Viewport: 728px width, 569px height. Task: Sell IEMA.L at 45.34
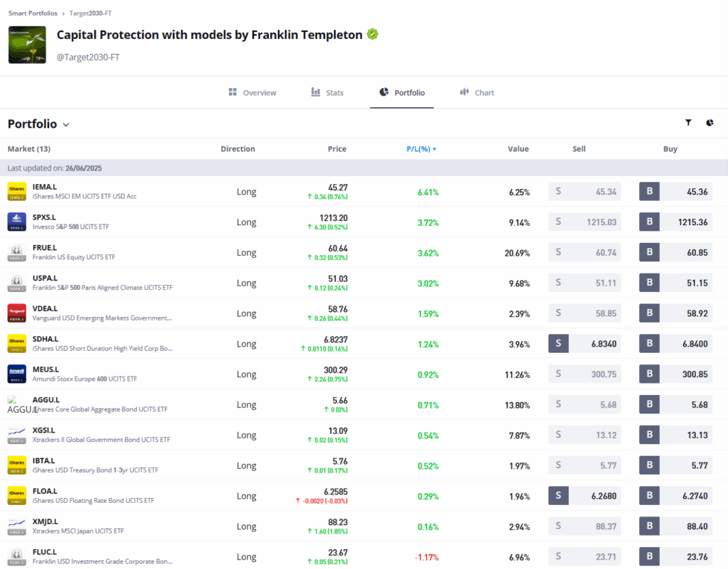(x=584, y=192)
